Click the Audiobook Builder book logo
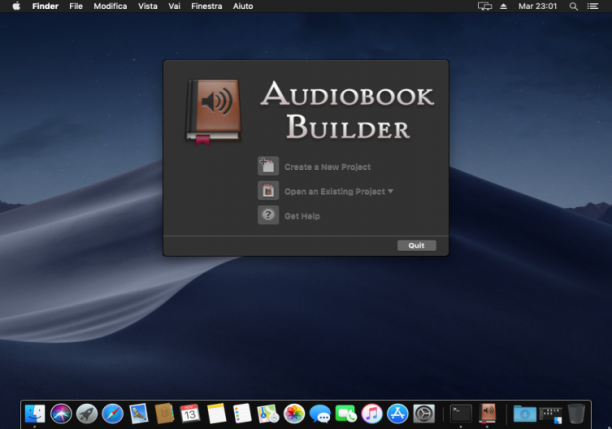Image resolution: width=612 pixels, height=429 pixels. coord(213,112)
